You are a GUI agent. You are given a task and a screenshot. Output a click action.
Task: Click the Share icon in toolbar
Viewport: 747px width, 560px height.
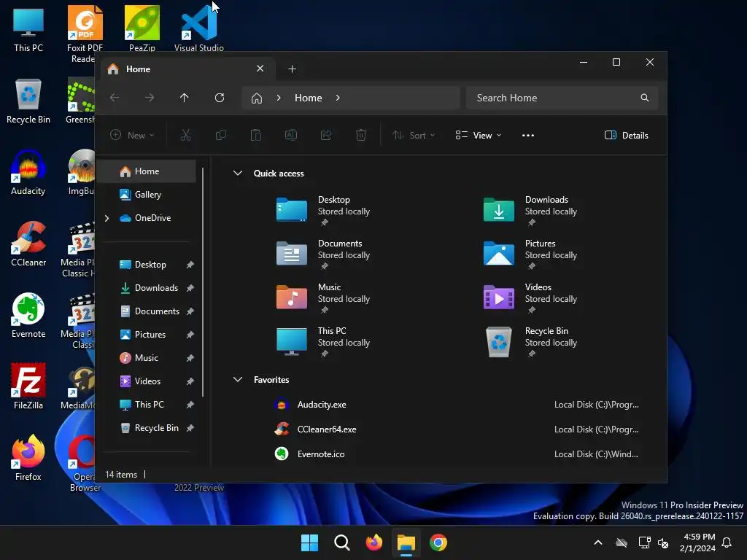pyautogui.click(x=326, y=135)
